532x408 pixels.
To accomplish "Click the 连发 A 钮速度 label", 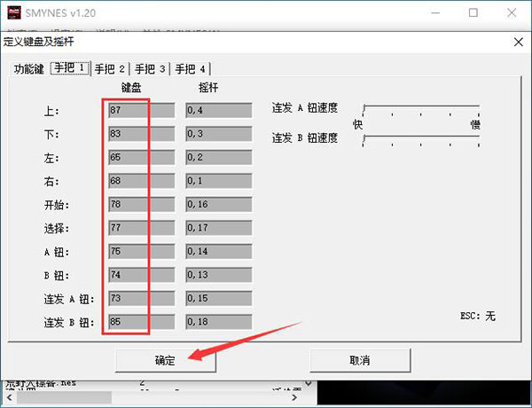I will click(305, 108).
